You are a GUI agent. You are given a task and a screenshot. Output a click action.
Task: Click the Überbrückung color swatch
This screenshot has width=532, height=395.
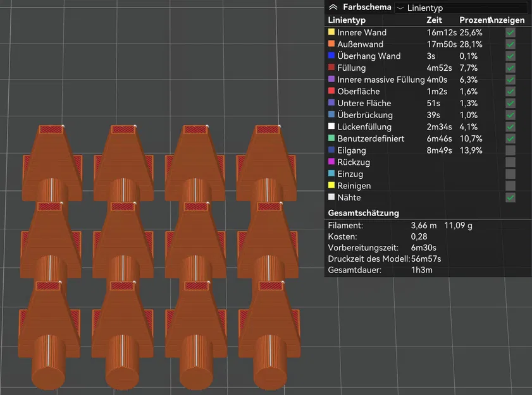[x=331, y=114]
